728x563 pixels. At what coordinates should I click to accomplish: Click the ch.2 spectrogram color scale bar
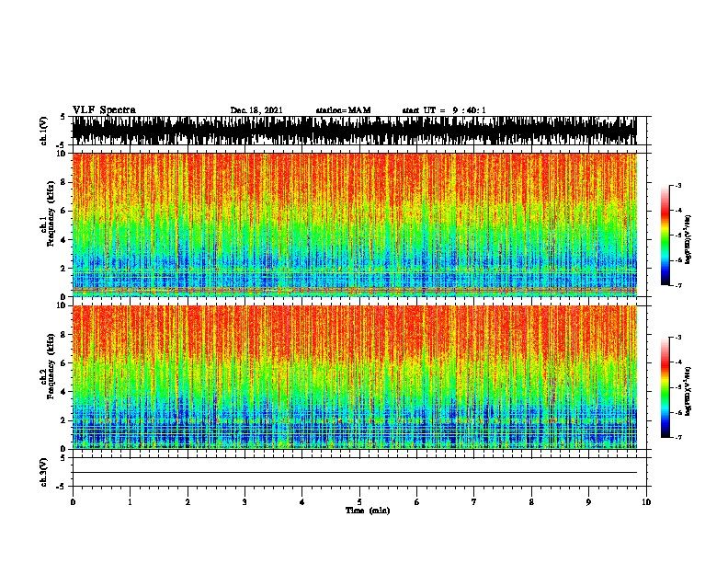click(x=665, y=387)
